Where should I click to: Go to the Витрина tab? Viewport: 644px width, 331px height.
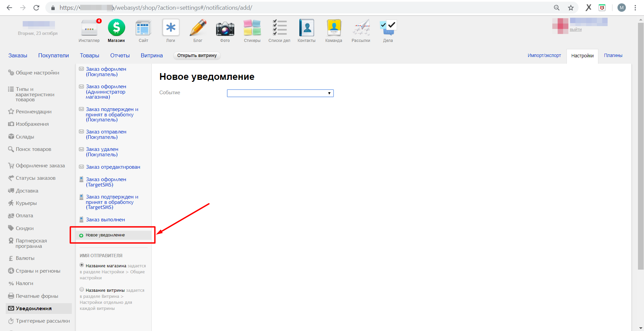click(152, 55)
